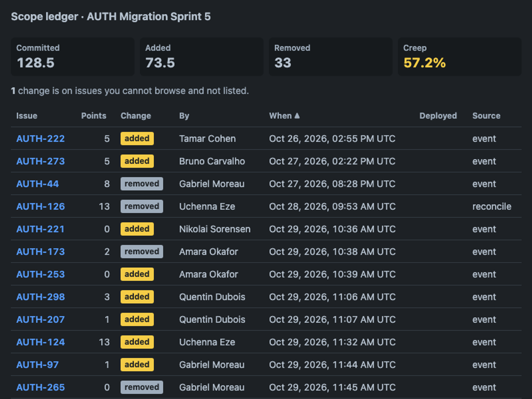532x399 pixels.
Task: View issue AUTH-126
Action: click(x=40, y=207)
